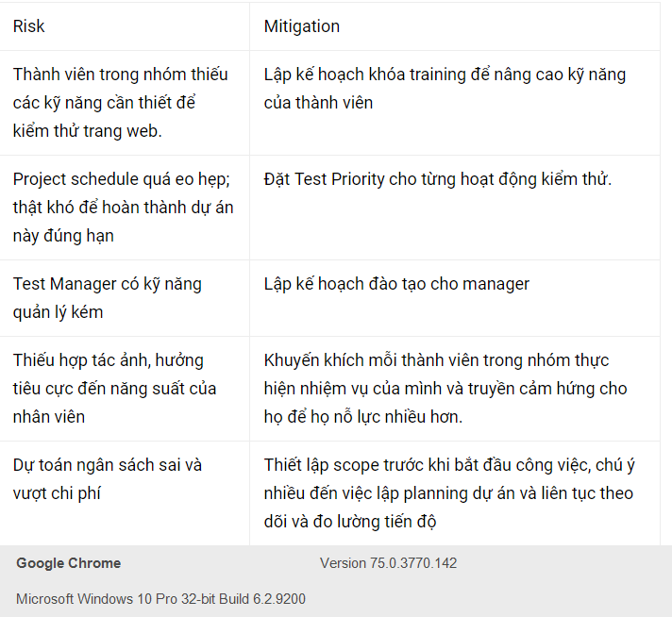Click the 'Đặt Test Priority' mitigation cell

pyautogui.click(x=437, y=179)
